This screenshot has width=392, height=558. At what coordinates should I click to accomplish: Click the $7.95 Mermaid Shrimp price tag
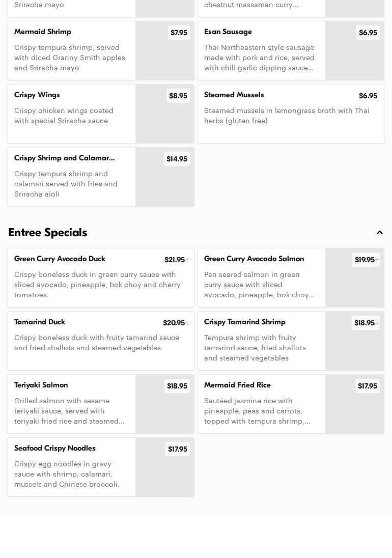179,33
